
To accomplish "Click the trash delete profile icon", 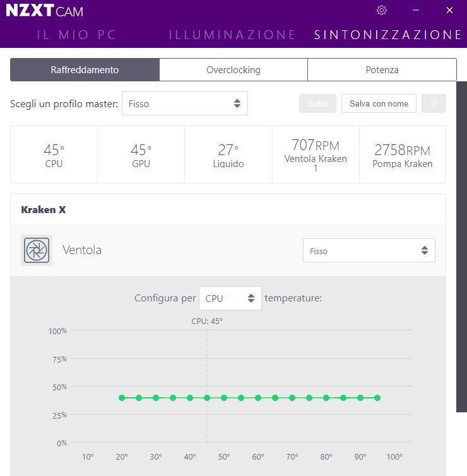I will click(434, 103).
